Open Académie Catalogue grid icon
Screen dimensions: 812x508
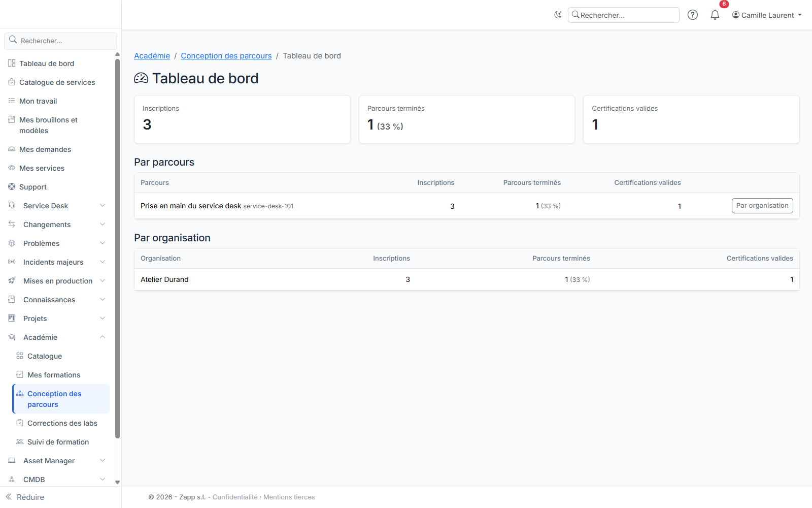pyautogui.click(x=20, y=356)
